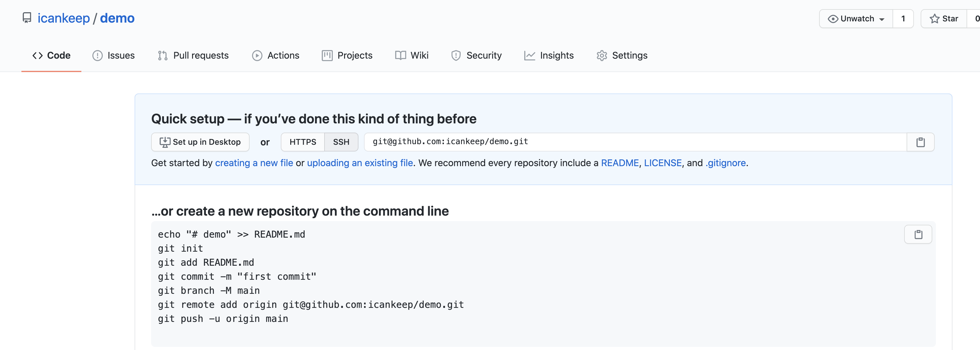Screen dimensions: 980x350
Task: Open the watchers count
Action: (x=903, y=19)
